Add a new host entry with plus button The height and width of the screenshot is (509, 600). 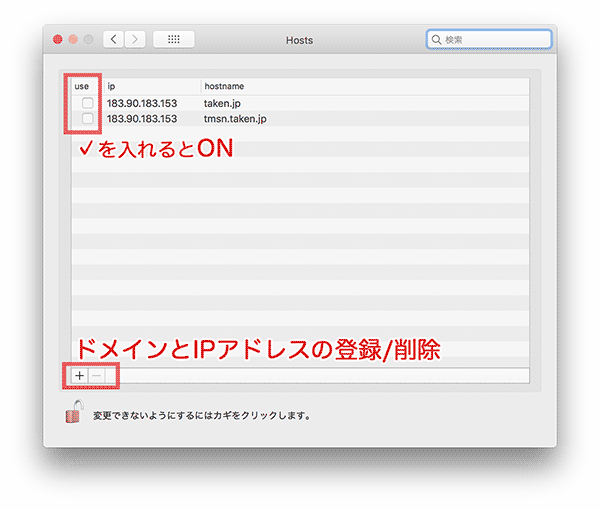(80, 376)
